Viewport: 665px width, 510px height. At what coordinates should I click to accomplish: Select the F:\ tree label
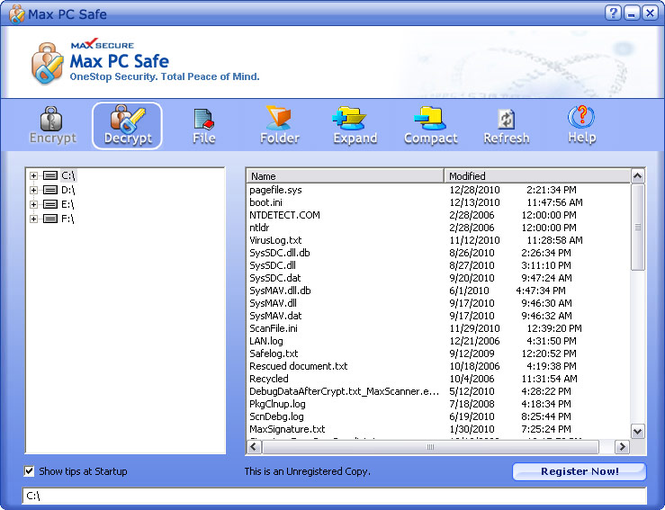click(68, 219)
